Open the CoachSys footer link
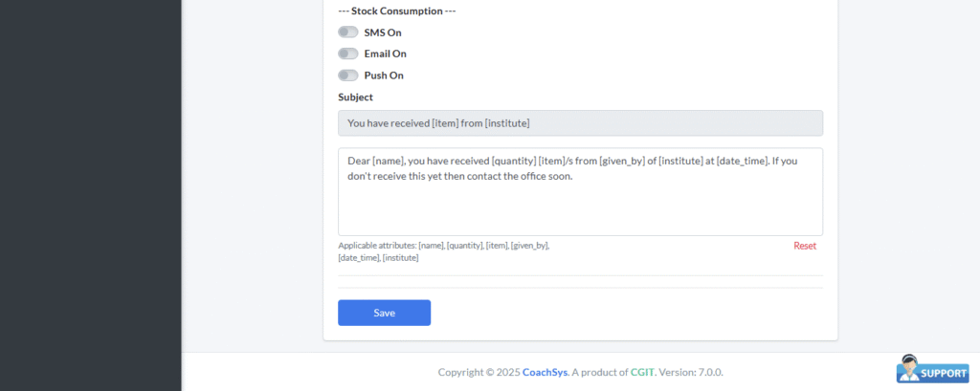The height and width of the screenshot is (391, 980). pos(545,372)
